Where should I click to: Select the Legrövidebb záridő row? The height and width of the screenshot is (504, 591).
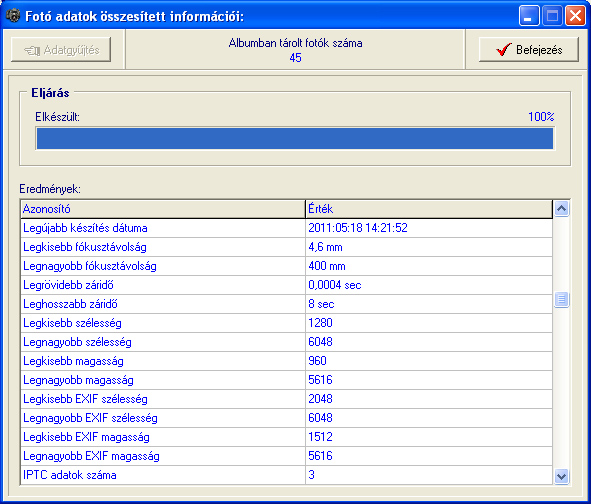(286, 285)
